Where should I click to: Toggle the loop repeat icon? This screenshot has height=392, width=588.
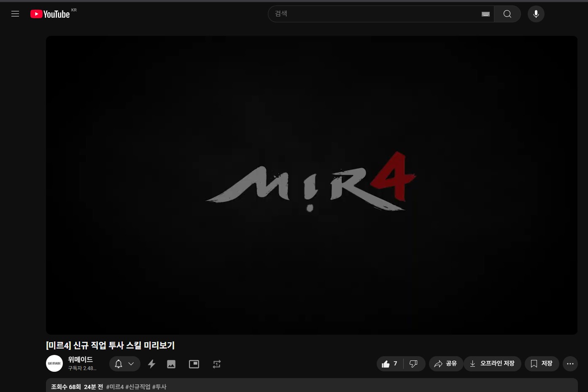click(217, 364)
